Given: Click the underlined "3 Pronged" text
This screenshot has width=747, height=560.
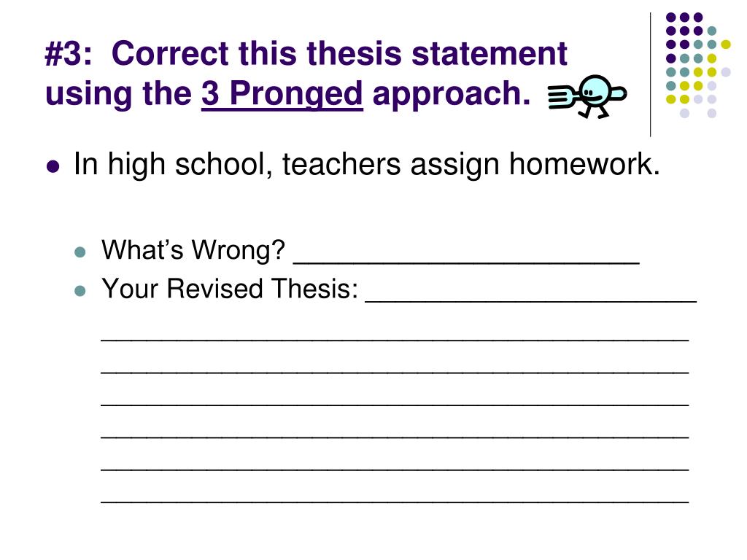Looking at the screenshot, I should 282,93.
